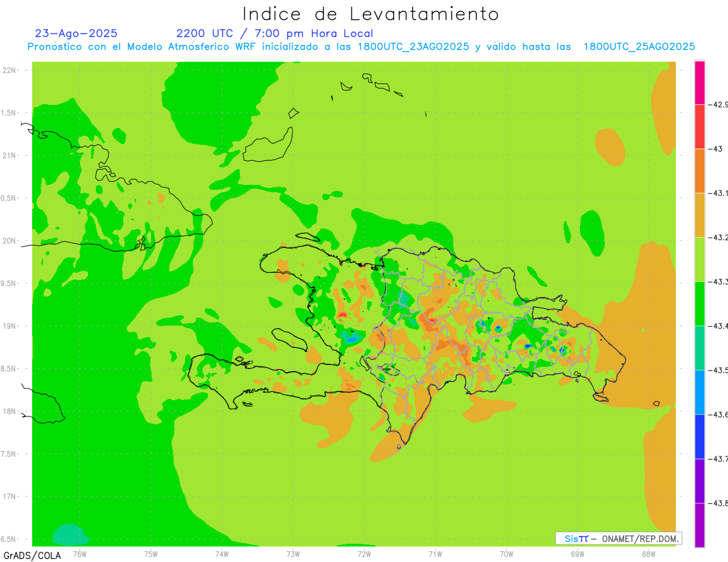Click the longitude label "70W"

pos(506,553)
